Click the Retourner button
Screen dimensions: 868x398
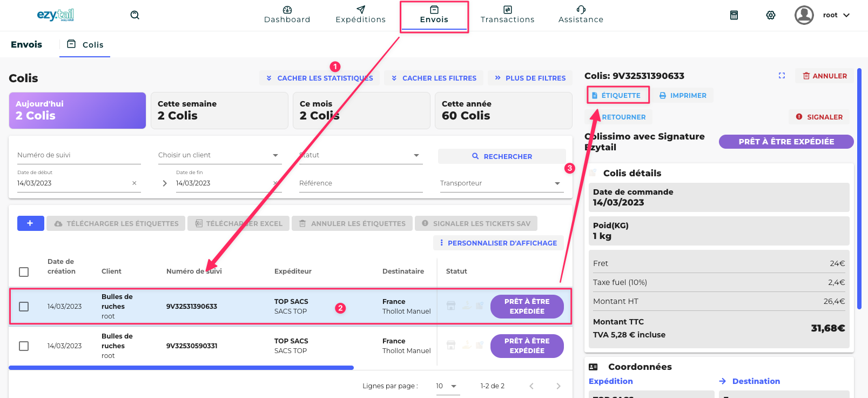coord(618,117)
